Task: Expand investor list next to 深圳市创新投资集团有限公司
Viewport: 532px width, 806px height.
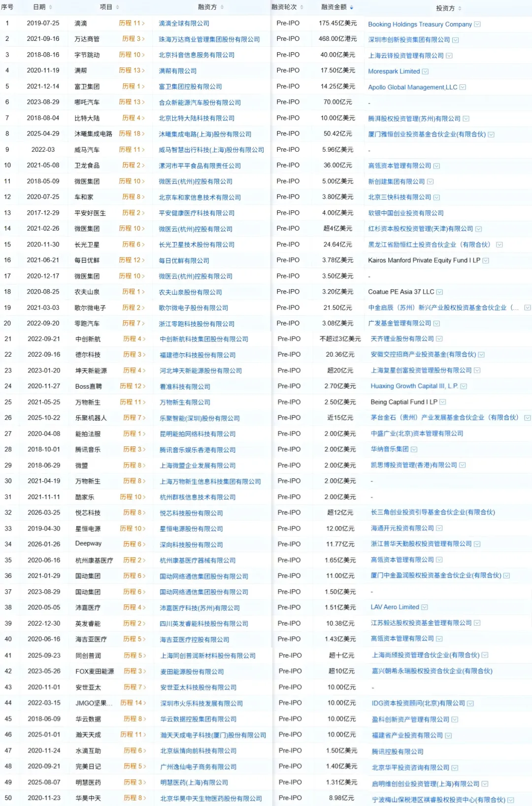Action: point(456,40)
